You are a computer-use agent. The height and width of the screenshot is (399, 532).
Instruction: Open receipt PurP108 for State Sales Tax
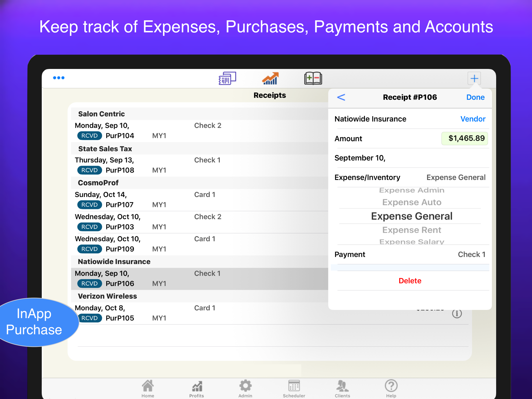click(x=200, y=165)
